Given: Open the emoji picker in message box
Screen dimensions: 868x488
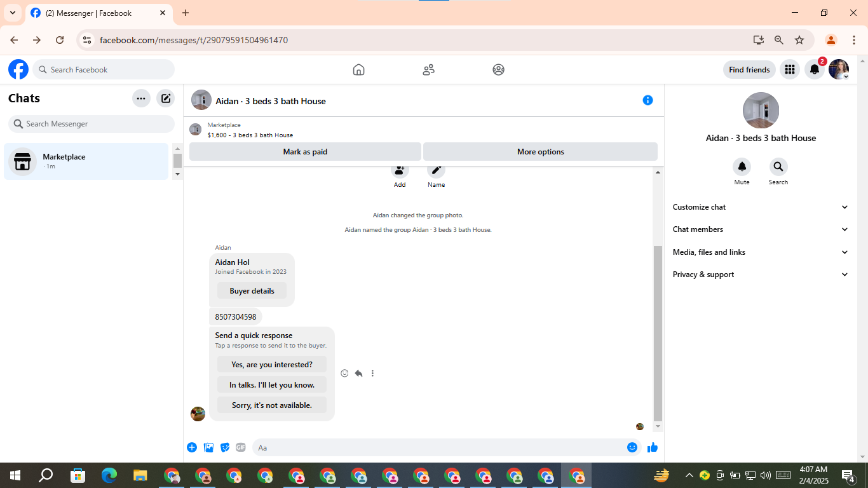Looking at the screenshot, I should [632, 447].
